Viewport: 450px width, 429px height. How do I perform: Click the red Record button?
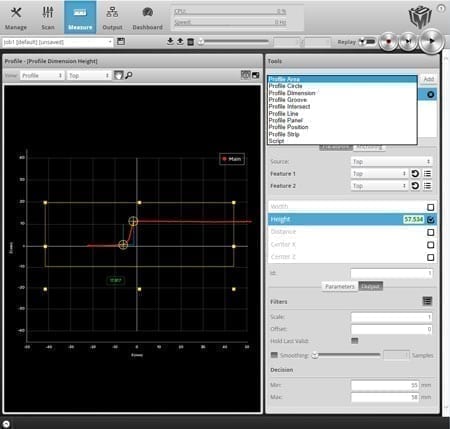388,42
